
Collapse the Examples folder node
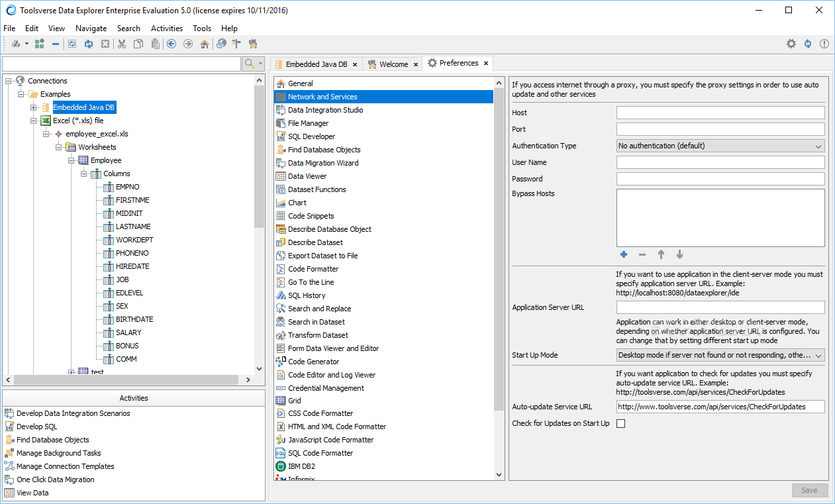click(x=21, y=94)
